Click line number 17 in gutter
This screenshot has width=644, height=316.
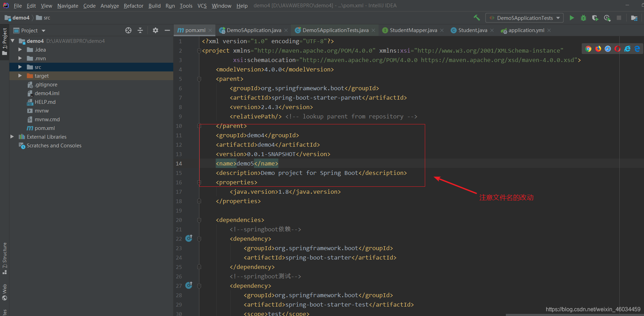point(179,192)
